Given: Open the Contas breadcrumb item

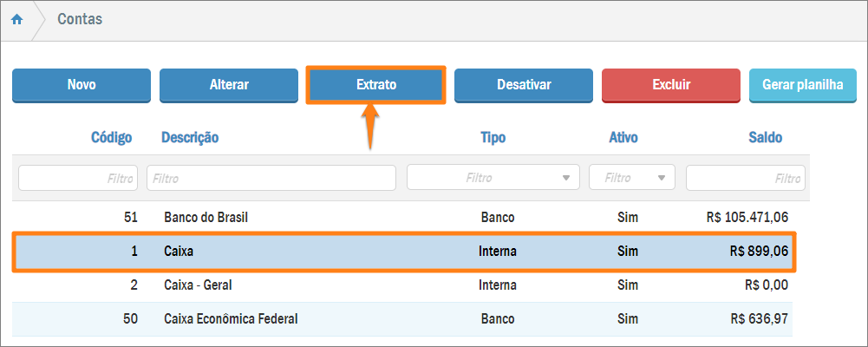Looking at the screenshot, I should pos(80,19).
